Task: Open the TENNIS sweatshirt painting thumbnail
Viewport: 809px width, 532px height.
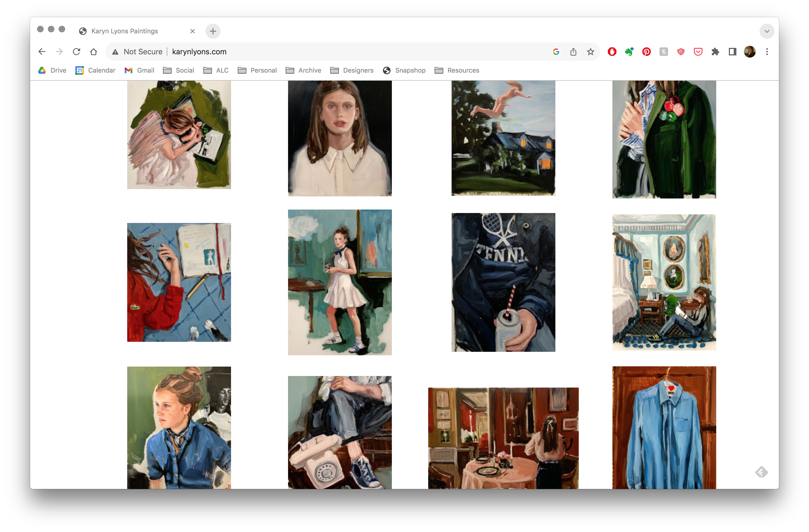Action: [503, 282]
